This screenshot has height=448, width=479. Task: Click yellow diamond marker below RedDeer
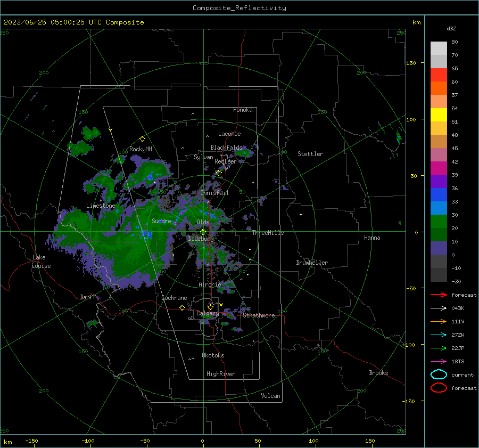[219, 173]
